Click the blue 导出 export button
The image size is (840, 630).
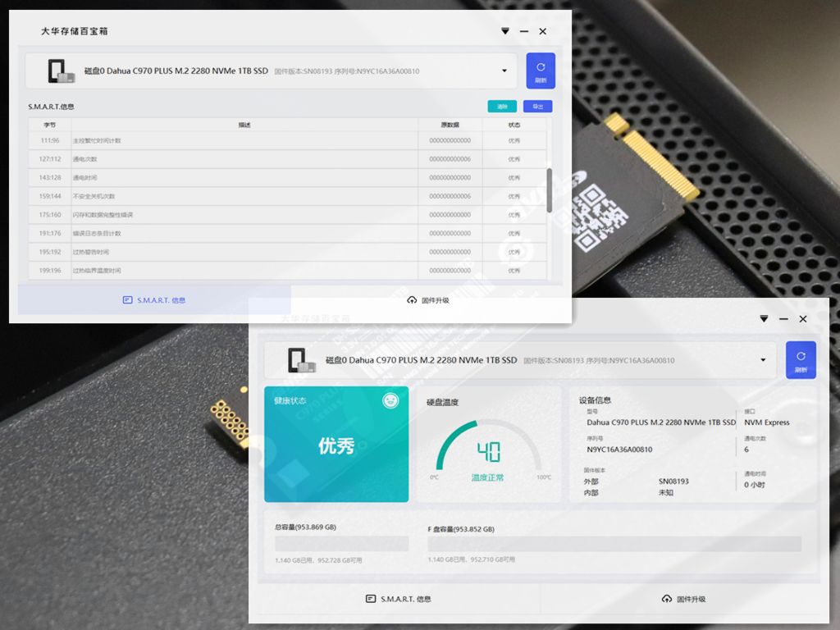coord(538,107)
